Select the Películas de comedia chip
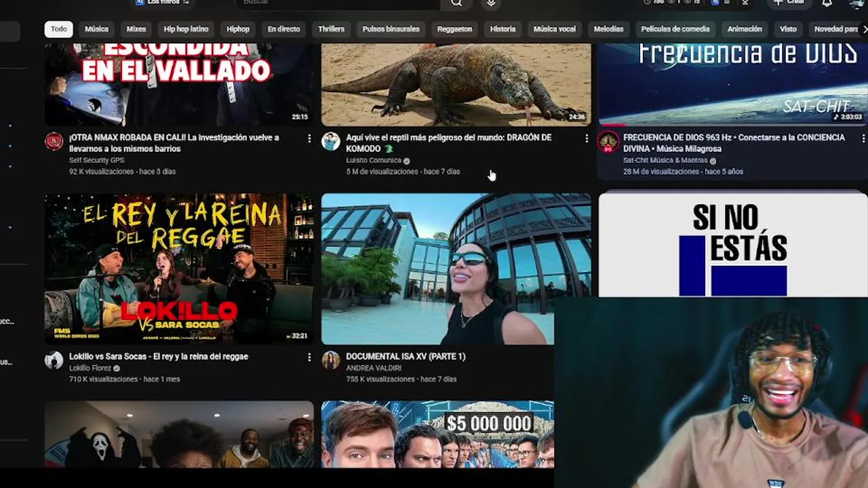This screenshot has width=868, height=488. (675, 29)
